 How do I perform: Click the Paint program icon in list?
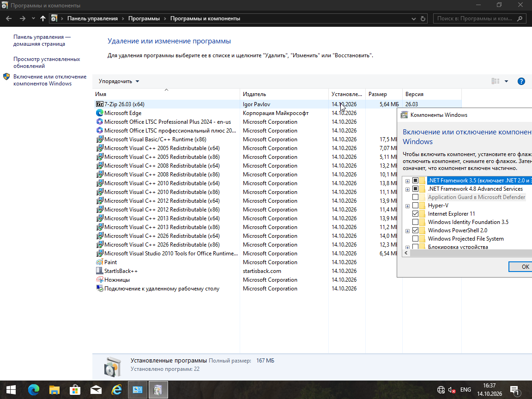pos(99,262)
